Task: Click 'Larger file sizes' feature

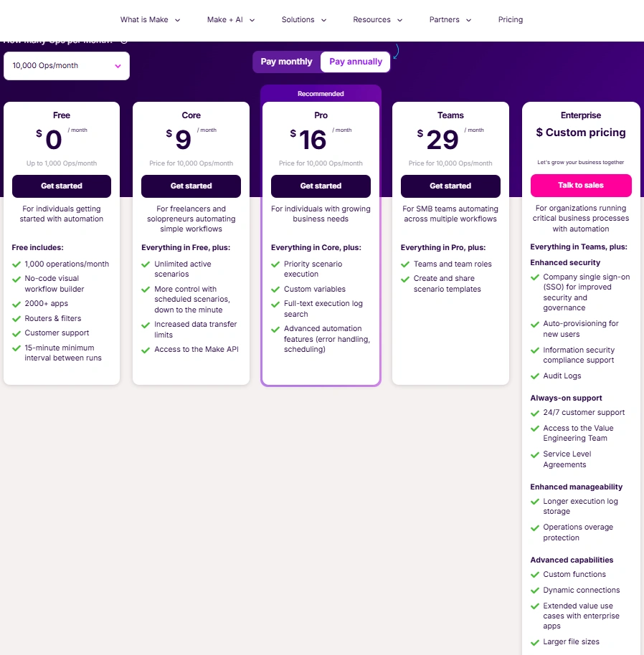Action: pos(571,641)
